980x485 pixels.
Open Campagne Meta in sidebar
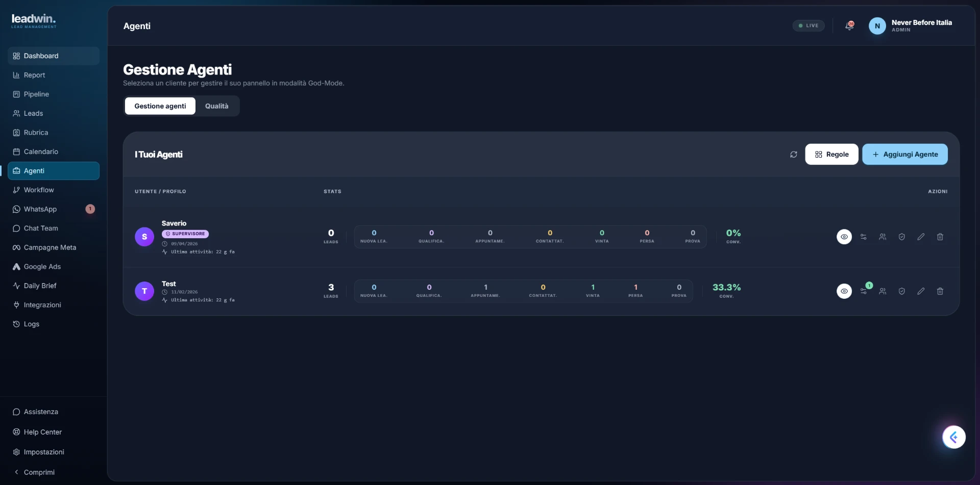pos(54,247)
